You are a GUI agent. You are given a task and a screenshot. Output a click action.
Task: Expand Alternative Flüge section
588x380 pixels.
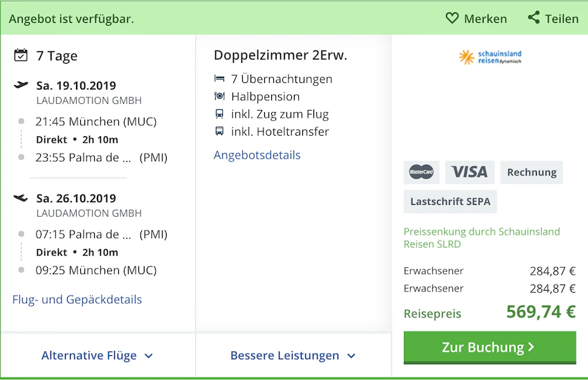pyautogui.click(x=97, y=355)
